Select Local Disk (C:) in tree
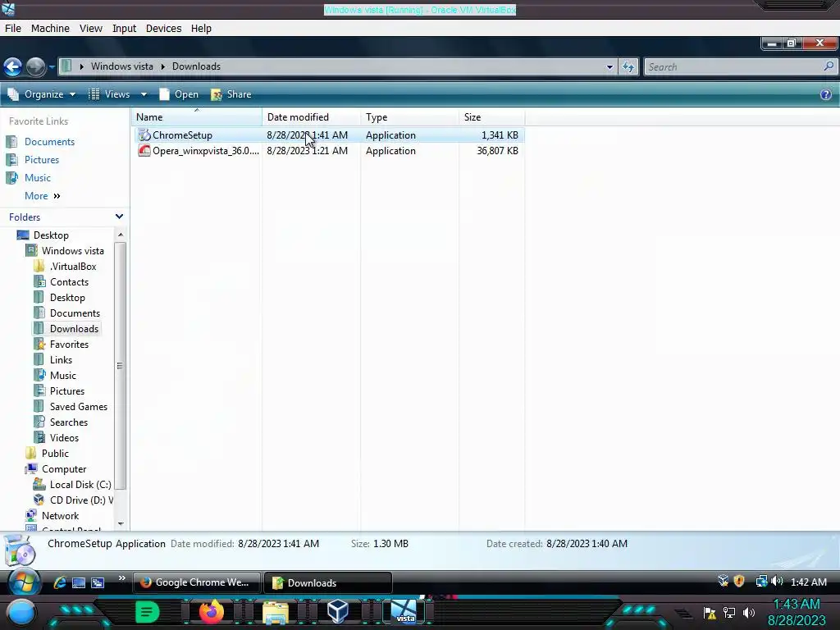840x630 pixels. pyautogui.click(x=80, y=484)
